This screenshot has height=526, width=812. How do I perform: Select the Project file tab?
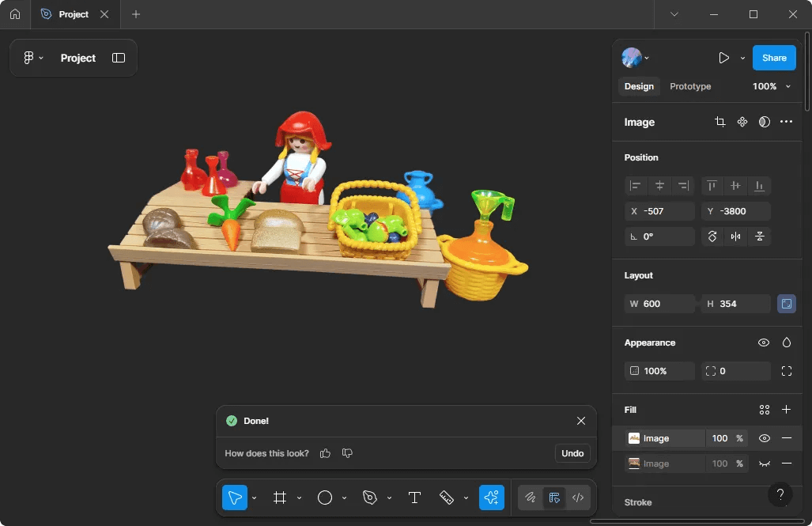[76, 14]
